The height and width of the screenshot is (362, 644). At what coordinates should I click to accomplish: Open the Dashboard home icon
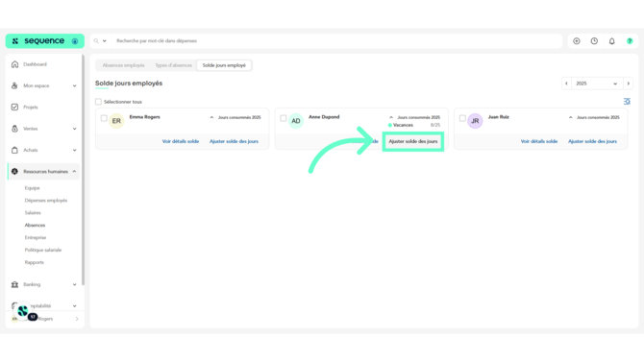click(x=14, y=64)
